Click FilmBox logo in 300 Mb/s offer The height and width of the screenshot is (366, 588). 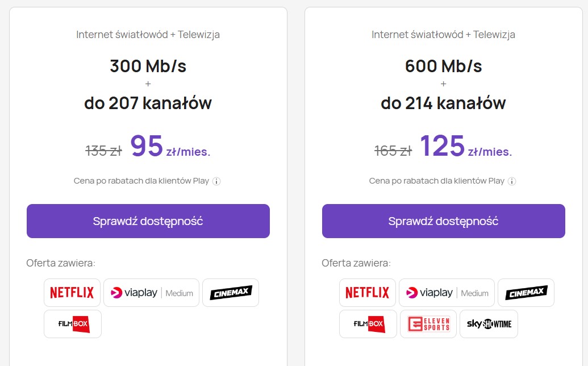[73, 324]
